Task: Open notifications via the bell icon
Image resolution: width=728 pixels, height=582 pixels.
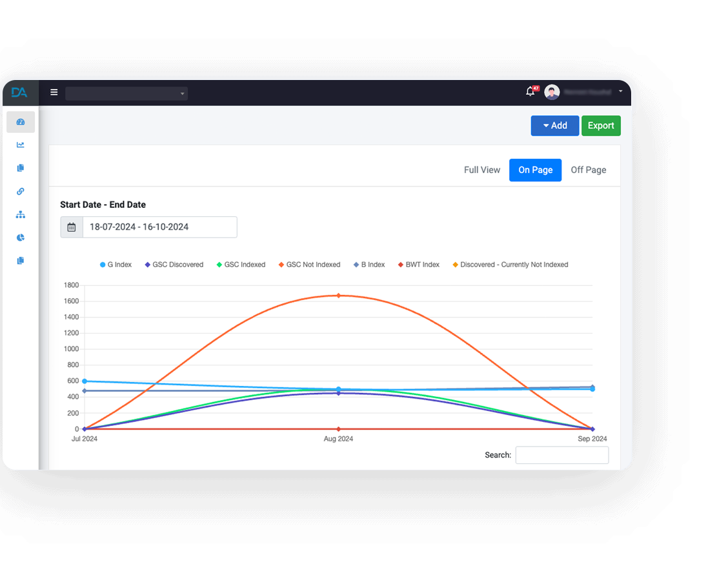Action: (529, 92)
